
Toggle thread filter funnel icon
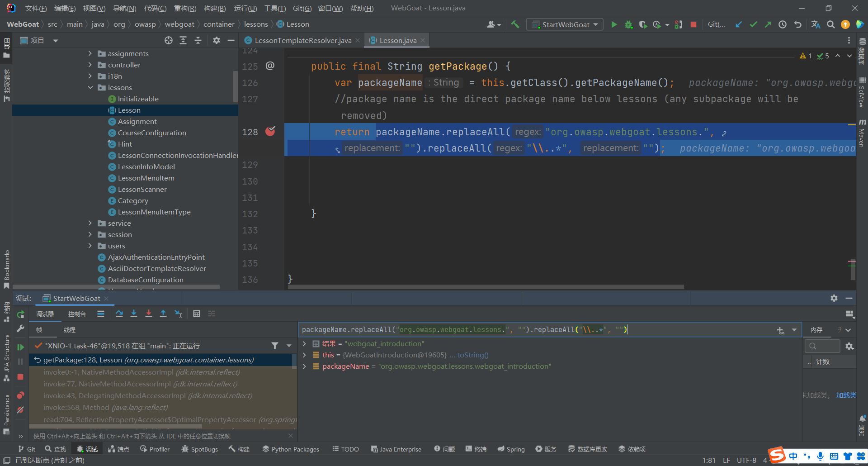275,346
